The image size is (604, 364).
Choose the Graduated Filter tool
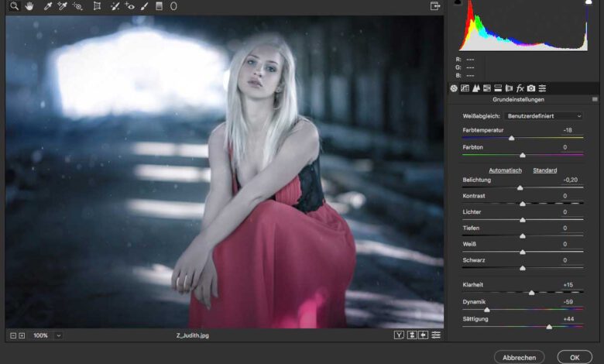(x=159, y=6)
